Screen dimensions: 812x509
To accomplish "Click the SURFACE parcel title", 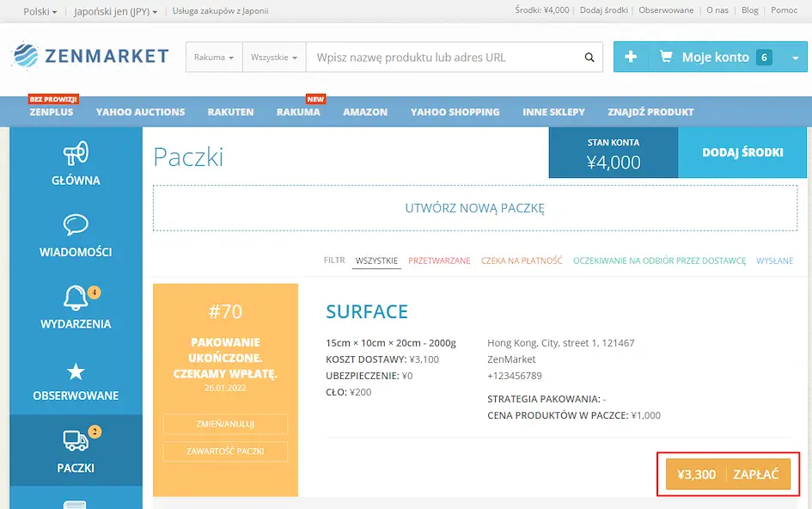I will [367, 311].
